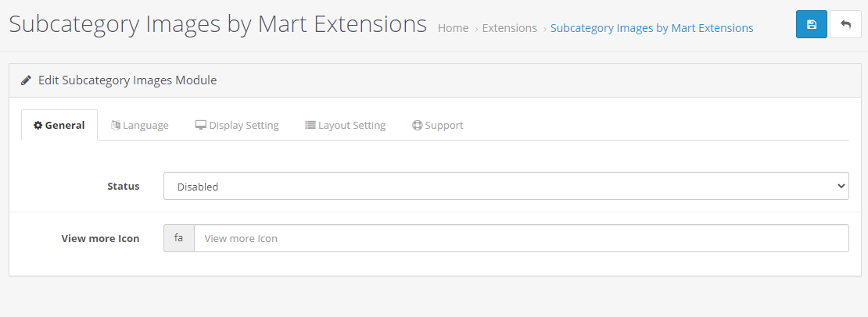Switch to the Language tab
The height and width of the screenshot is (317, 868).
tap(139, 126)
